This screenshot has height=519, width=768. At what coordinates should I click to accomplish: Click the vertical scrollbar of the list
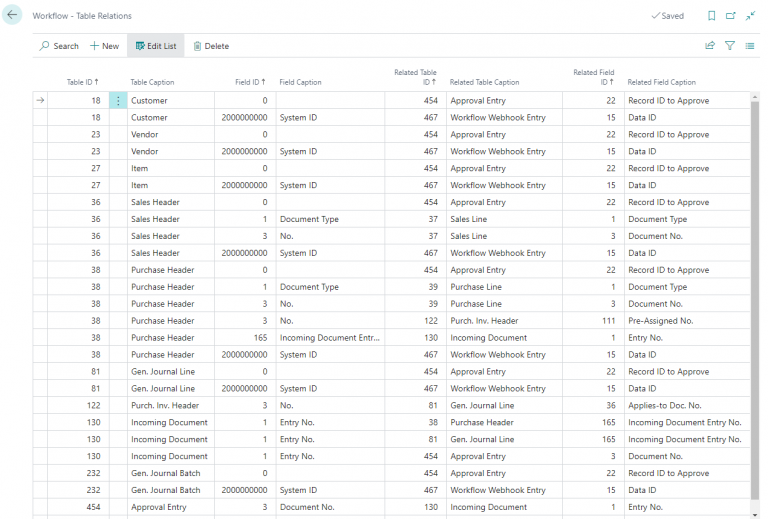pyautogui.click(x=755, y=300)
